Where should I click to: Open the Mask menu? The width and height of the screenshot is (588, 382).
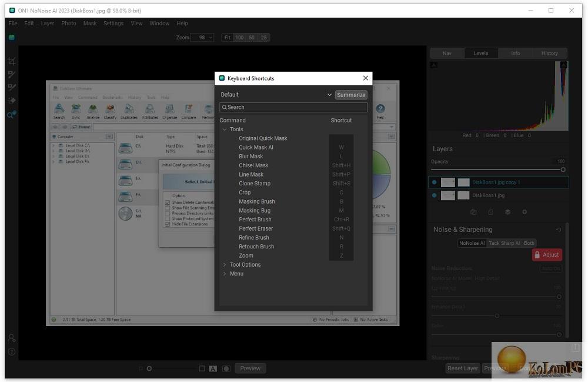click(90, 24)
